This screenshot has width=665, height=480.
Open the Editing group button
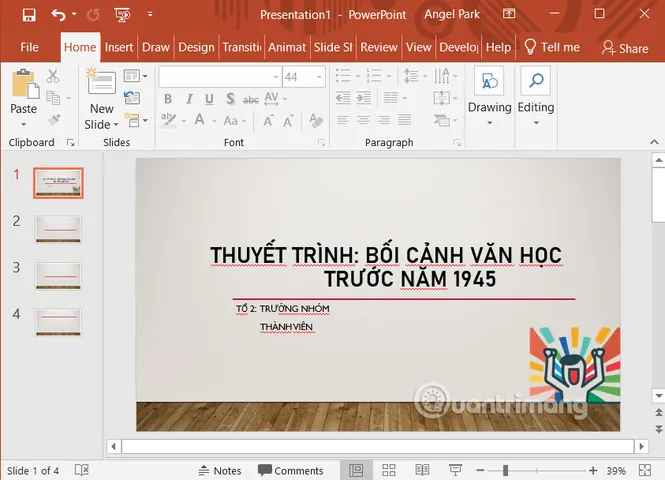536,96
